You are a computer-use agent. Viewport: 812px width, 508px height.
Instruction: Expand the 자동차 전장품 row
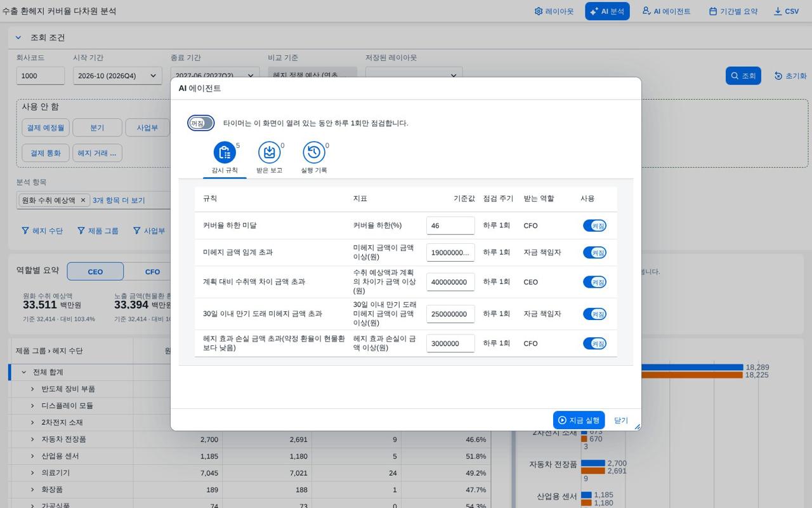(32, 439)
